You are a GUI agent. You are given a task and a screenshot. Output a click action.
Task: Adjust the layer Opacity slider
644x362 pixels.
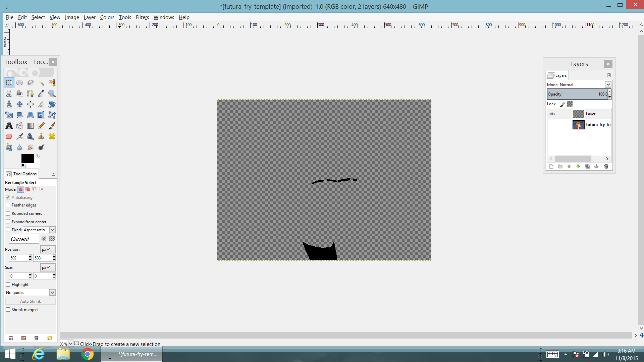click(x=578, y=94)
